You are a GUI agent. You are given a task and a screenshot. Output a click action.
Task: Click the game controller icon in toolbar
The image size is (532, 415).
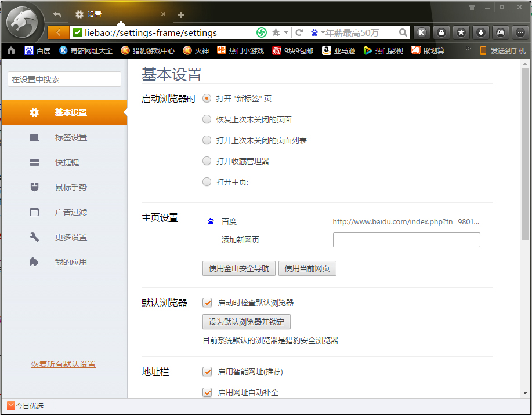coord(500,32)
